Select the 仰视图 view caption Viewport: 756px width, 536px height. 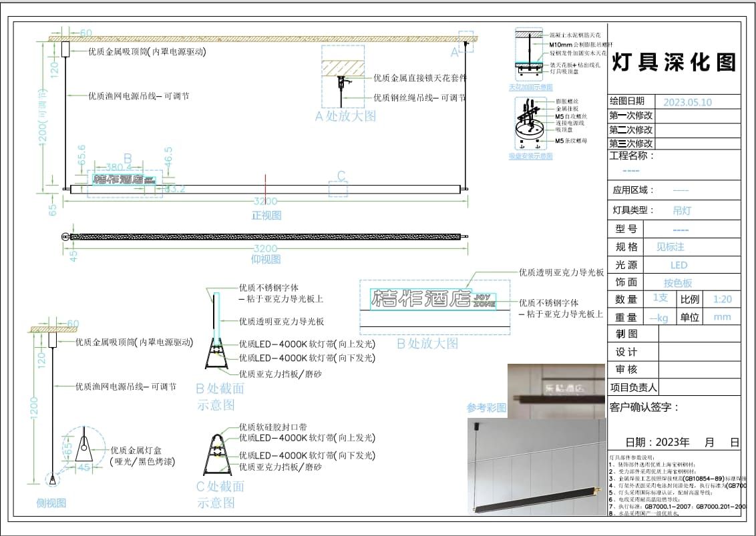click(266, 259)
